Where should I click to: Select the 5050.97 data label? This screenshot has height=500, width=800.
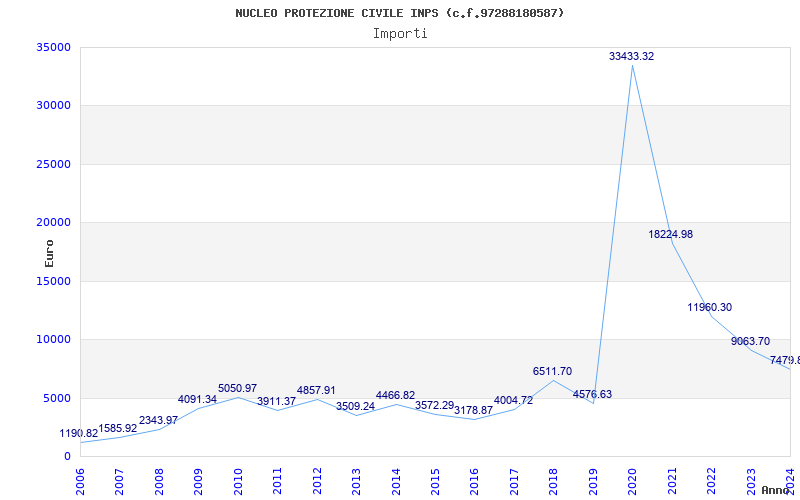point(237,389)
